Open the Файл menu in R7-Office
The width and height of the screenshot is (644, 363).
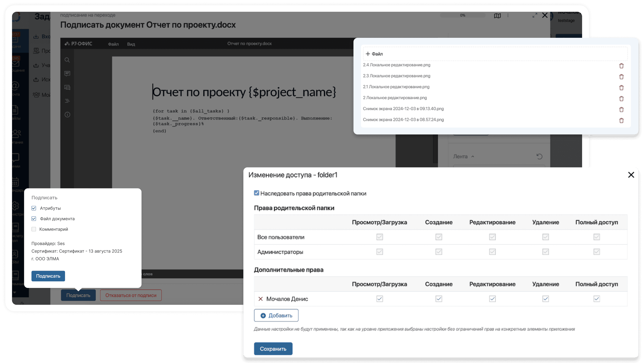point(113,44)
